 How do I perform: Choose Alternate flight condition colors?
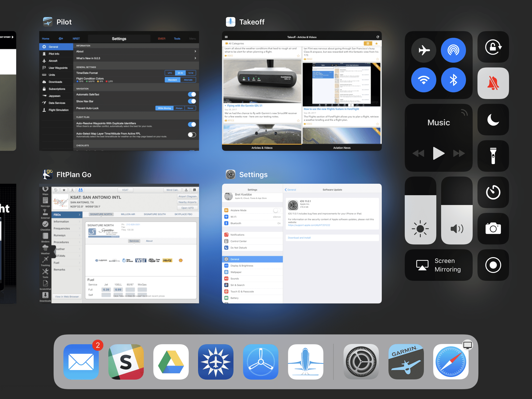pos(188,80)
